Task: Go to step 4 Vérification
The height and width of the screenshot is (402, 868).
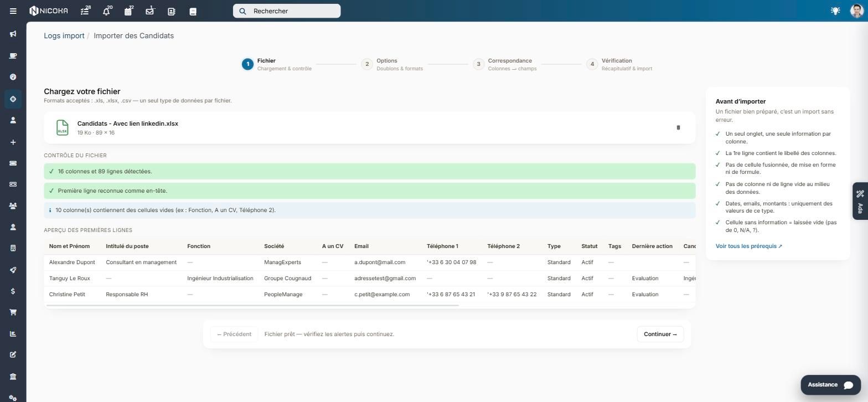Action: point(619,64)
